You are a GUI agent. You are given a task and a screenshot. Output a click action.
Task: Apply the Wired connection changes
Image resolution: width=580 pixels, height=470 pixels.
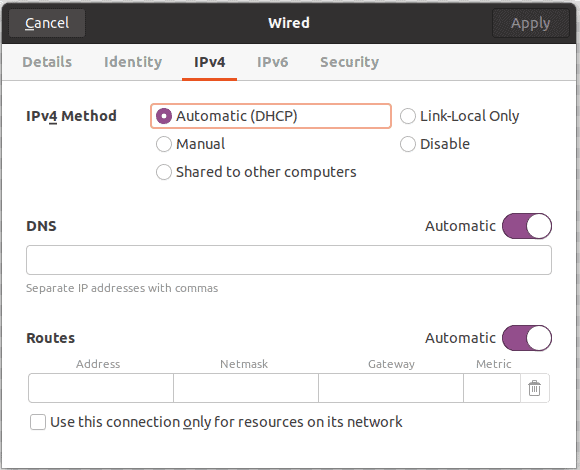[x=530, y=23]
